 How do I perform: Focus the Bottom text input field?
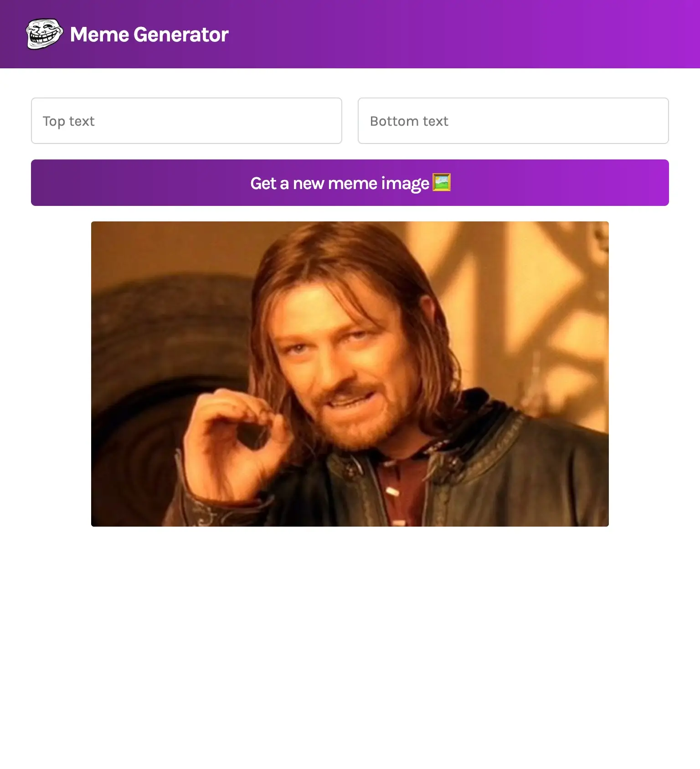tap(513, 121)
